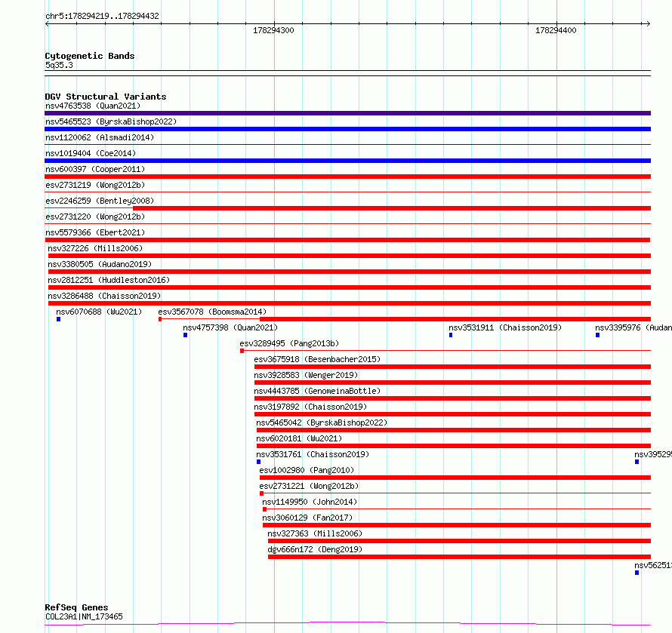Screen dimensions: 672x633
Task: Select esv1002980 (Pang2010) variant label
Action: (307, 470)
